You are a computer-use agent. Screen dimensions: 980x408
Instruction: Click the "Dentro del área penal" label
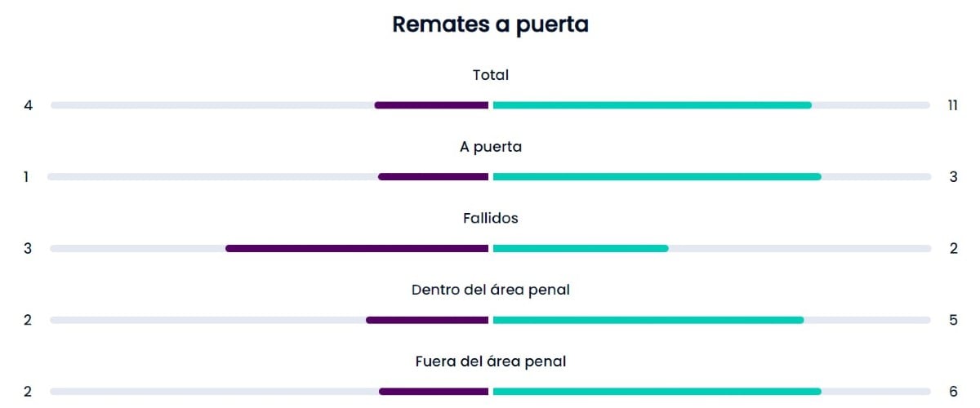coord(490,290)
